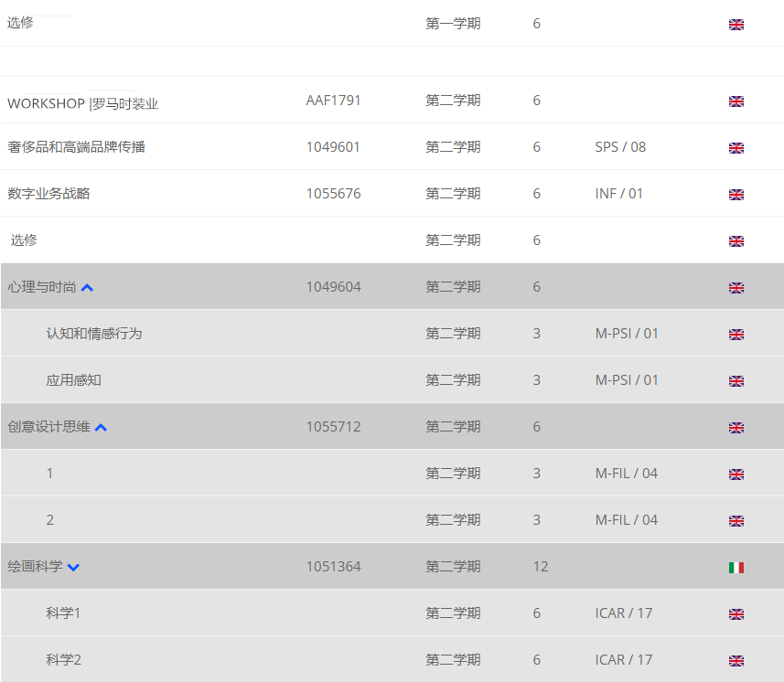Click the 认知和情感行为 module name
This screenshot has width=784, height=682.
click(93, 334)
